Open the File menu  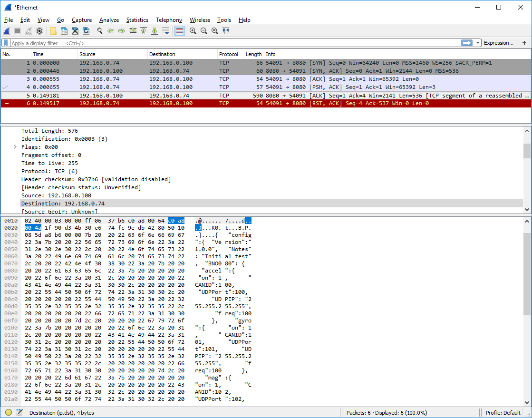click(9, 20)
